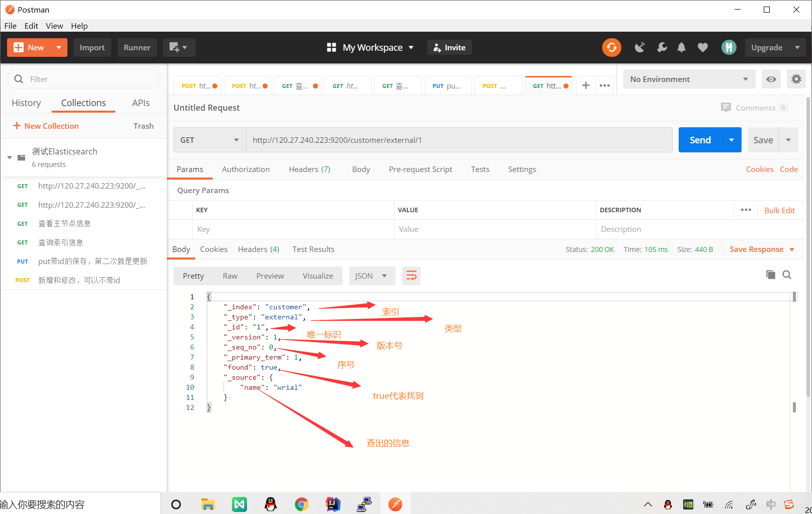Viewport: 812px width, 514px height.
Task: Click the Send button
Action: point(700,140)
